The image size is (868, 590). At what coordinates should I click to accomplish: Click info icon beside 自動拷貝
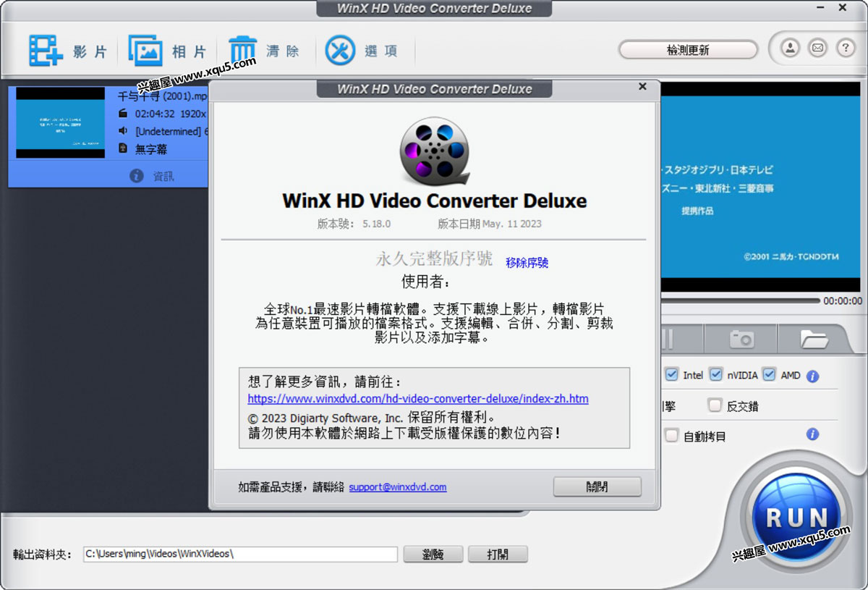[812, 434]
